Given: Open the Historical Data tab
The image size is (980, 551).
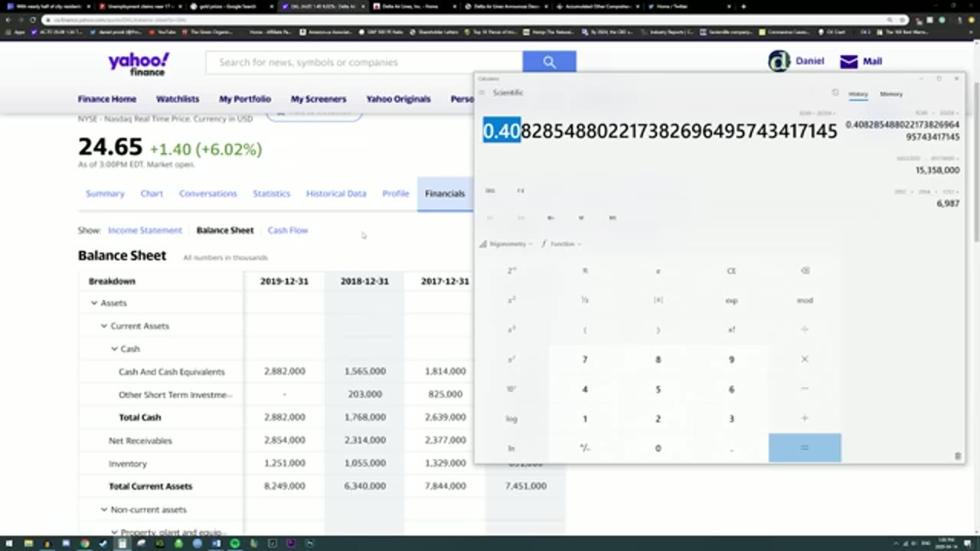Looking at the screenshot, I should click(x=336, y=194).
